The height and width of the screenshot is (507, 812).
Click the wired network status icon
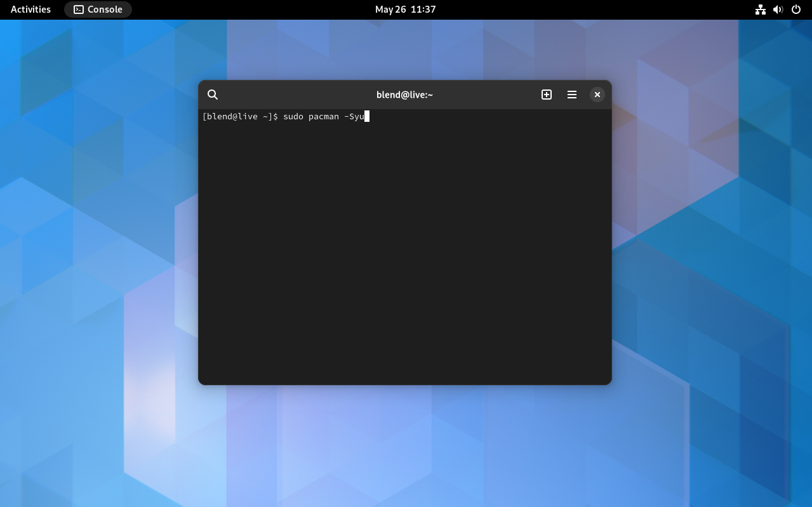point(760,10)
